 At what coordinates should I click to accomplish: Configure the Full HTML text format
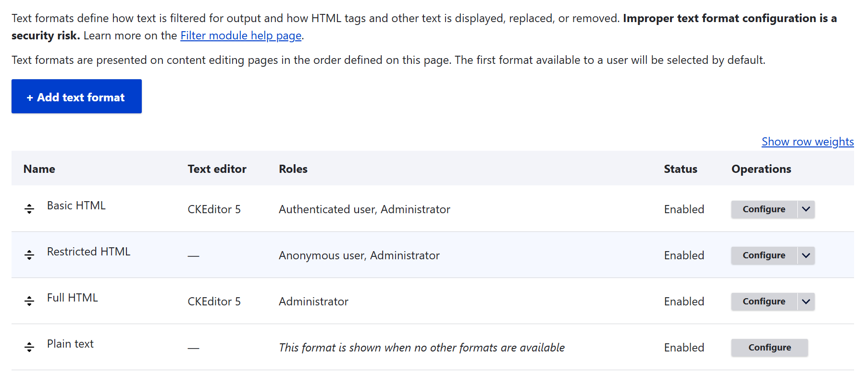click(764, 302)
